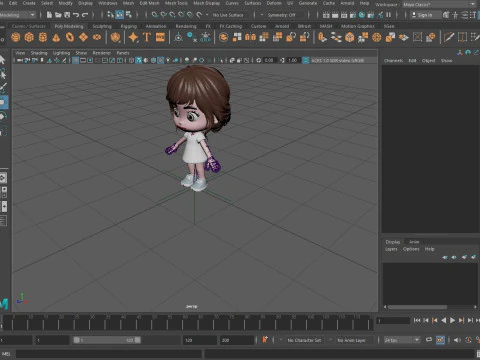Toggle the cached playback button
Viewport: 480px width, 360px height.
[x=440, y=340]
